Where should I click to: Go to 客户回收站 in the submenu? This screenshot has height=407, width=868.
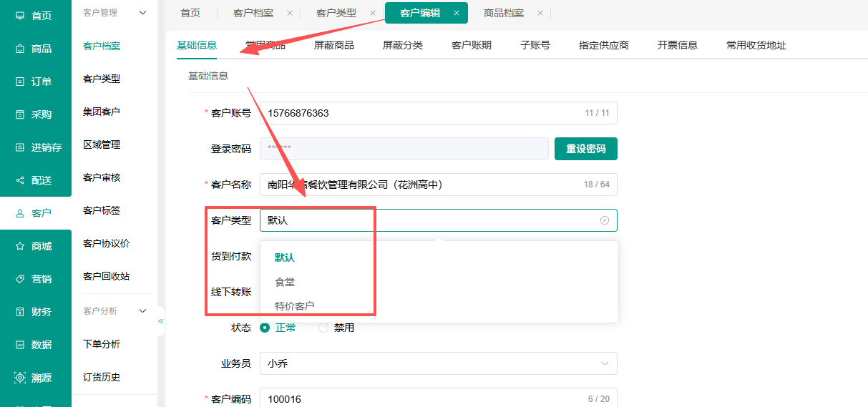pos(106,276)
